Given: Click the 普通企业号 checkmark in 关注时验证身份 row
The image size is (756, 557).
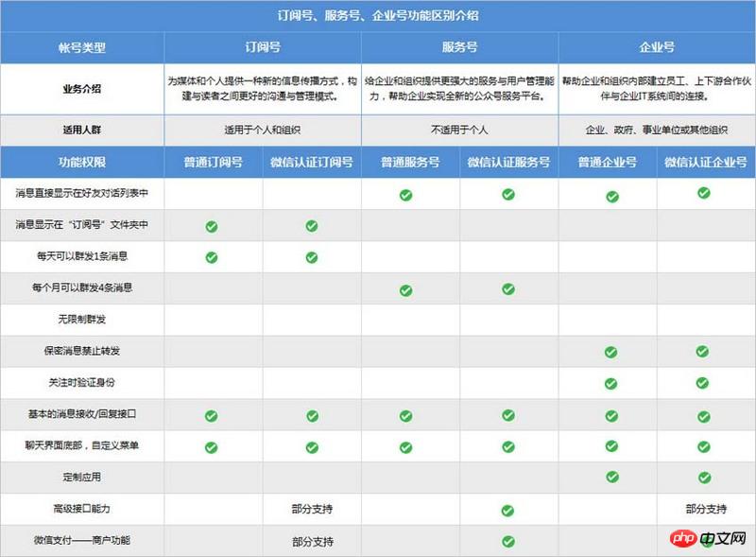Looking at the screenshot, I should coord(610,384).
